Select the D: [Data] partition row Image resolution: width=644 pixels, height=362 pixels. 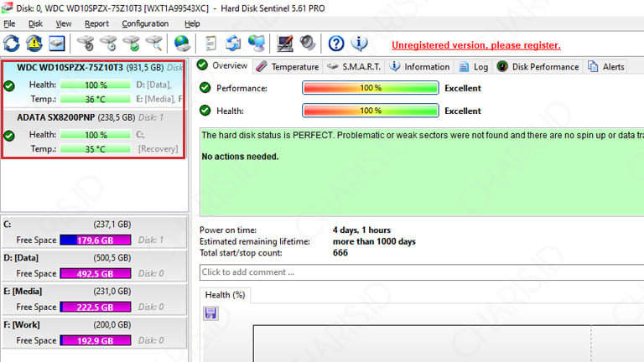tap(95, 266)
